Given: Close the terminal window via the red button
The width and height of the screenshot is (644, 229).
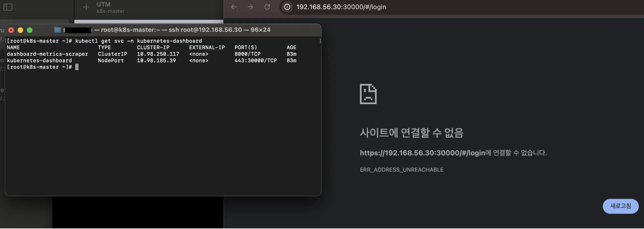Looking at the screenshot, I should 11,30.
